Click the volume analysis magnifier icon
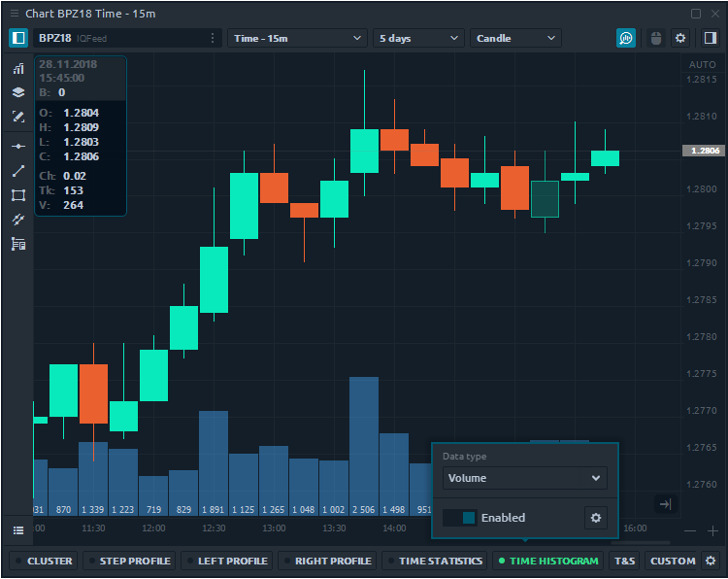Image resolution: width=728 pixels, height=579 pixels. pyautogui.click(x=626, y=38)
